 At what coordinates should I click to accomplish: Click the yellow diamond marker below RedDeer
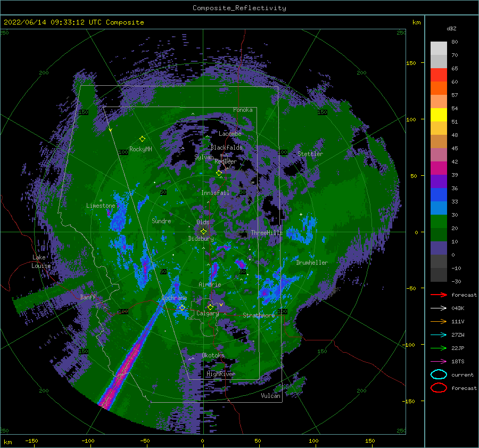tap(219, 173)
